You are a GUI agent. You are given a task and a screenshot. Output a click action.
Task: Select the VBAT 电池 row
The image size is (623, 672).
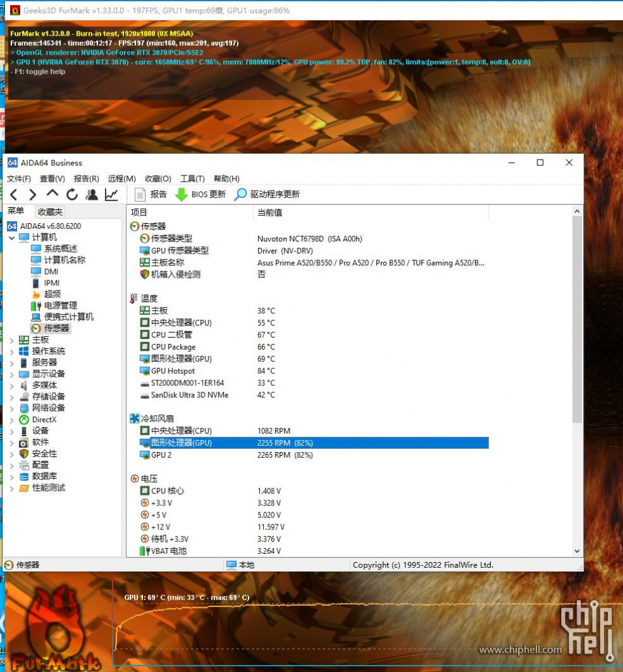pos(314,551)
